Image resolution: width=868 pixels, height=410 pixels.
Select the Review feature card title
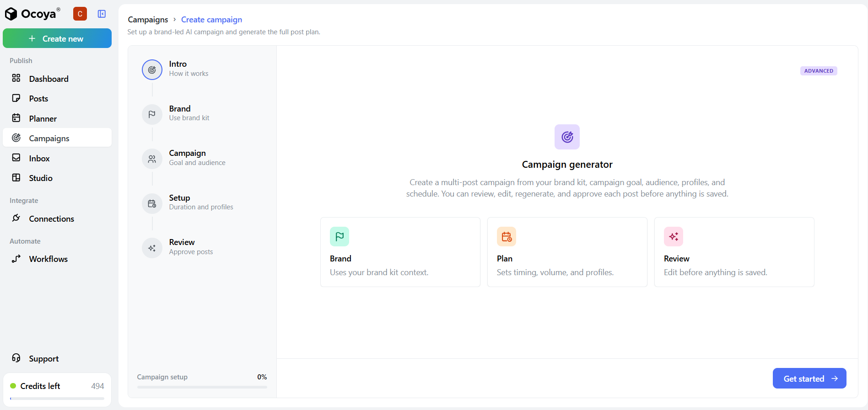[676, 259]
